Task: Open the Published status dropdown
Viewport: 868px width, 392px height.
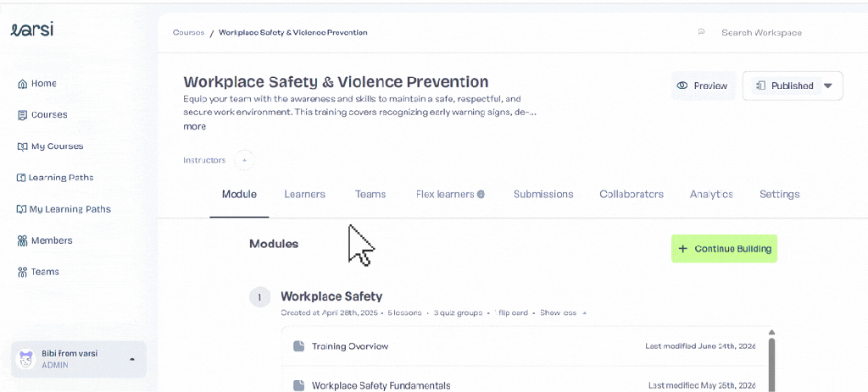Action: [793, 86]
